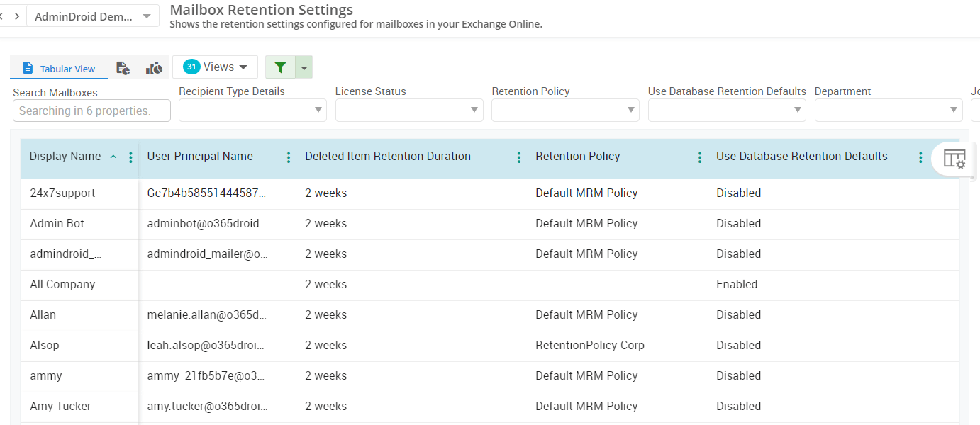Open the scheduled report document icon
This screenshot has height=425, width=980.
123,68
